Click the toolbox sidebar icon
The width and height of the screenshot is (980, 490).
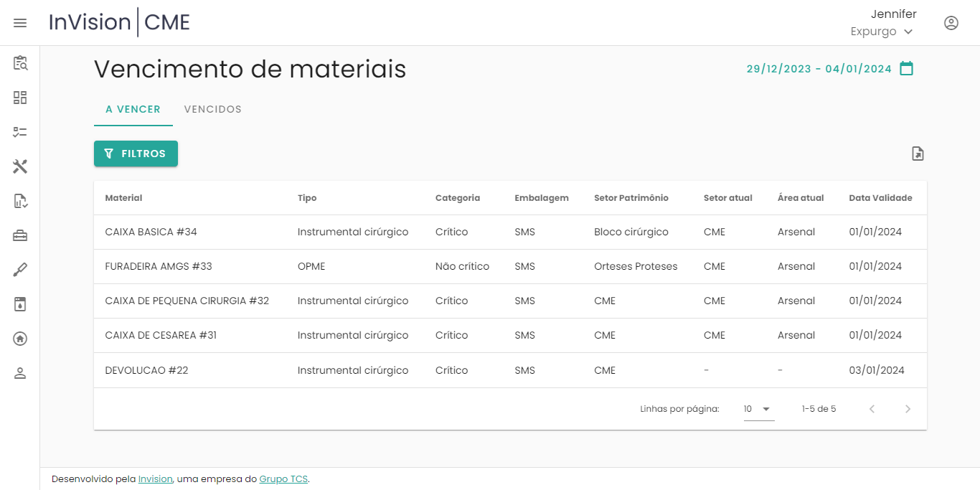(20, 235)
